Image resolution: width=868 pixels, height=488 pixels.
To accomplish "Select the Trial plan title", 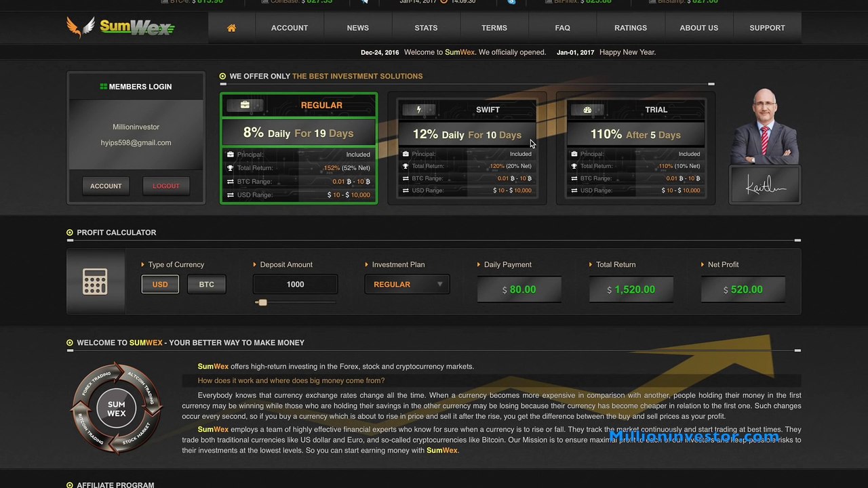I will pyautogui.click(x=656, y=110).
